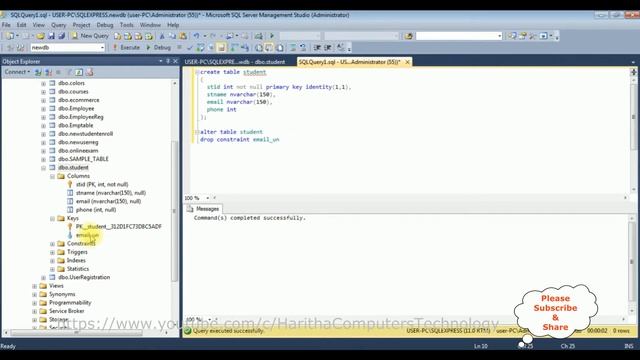Viewport: 640px width, 360px height.
Task: Select the PK__student primary key node
Action: pyautogui.click(x=118, y=227)
